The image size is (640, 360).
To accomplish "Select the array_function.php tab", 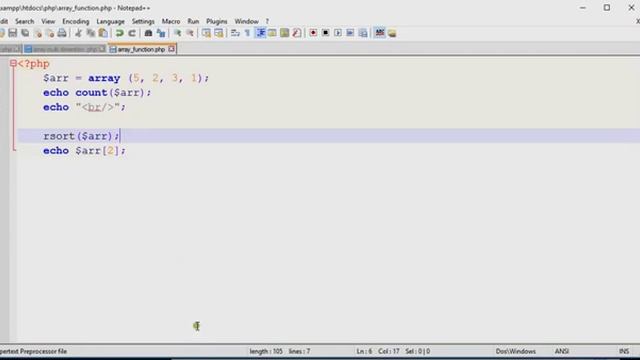I will coord(141,49).
